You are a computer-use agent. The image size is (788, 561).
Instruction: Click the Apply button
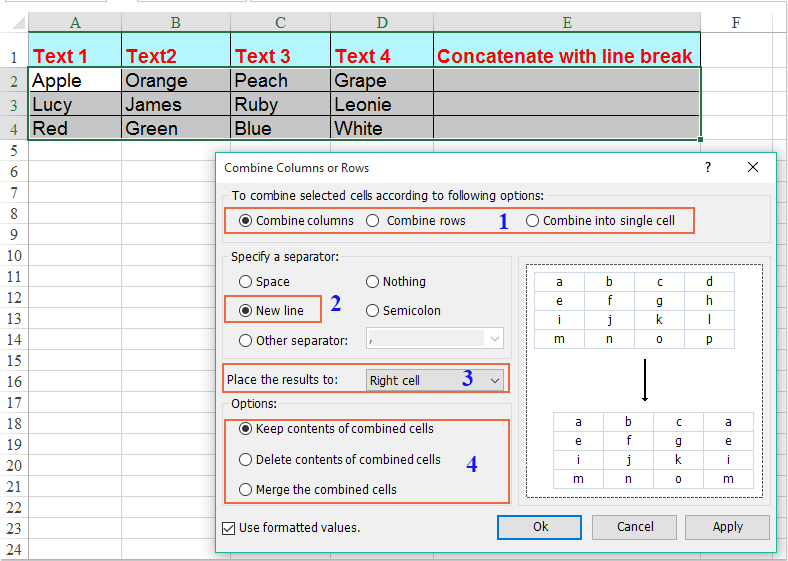pos(727,527)
